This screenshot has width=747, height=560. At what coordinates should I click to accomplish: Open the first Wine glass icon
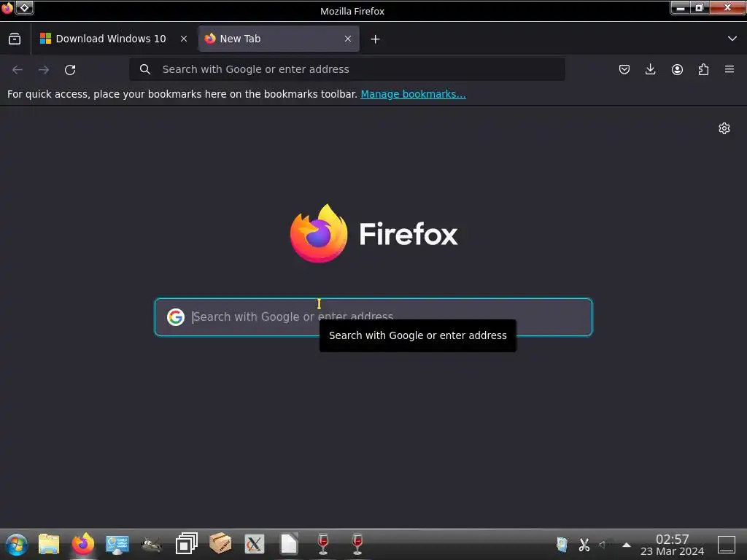pos(323,544)
